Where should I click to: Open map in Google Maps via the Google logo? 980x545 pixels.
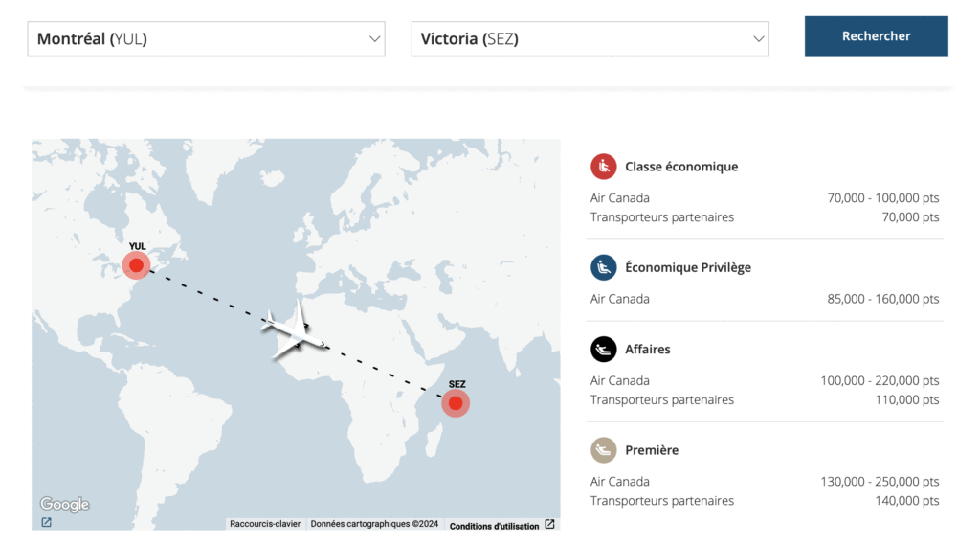[x=64, y=505]
